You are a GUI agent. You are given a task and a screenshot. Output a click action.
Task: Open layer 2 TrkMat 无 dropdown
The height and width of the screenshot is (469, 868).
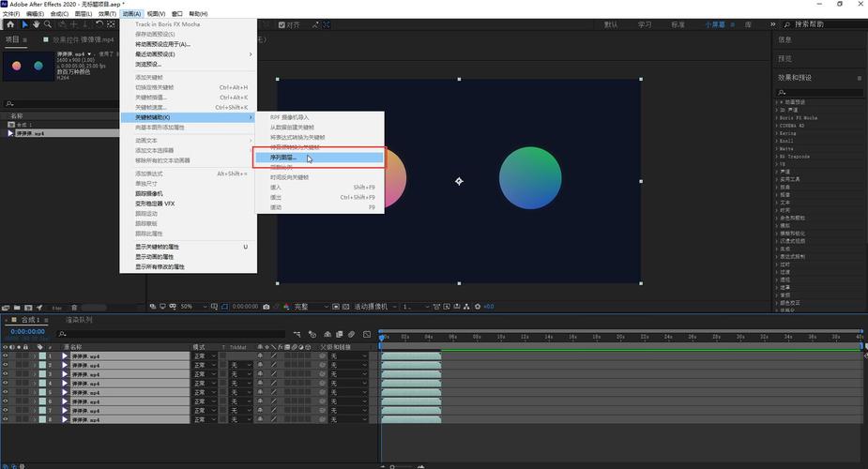(241, 365)
